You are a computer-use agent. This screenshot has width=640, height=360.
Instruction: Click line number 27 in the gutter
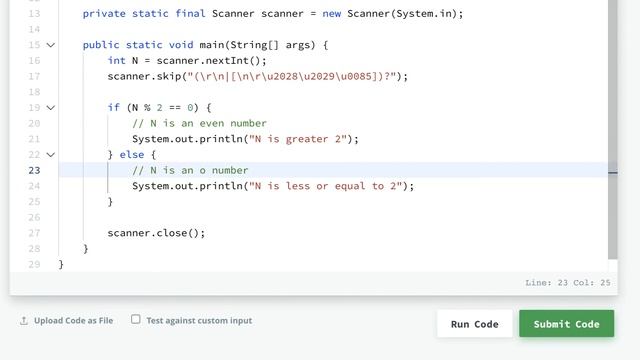point(34,233)
